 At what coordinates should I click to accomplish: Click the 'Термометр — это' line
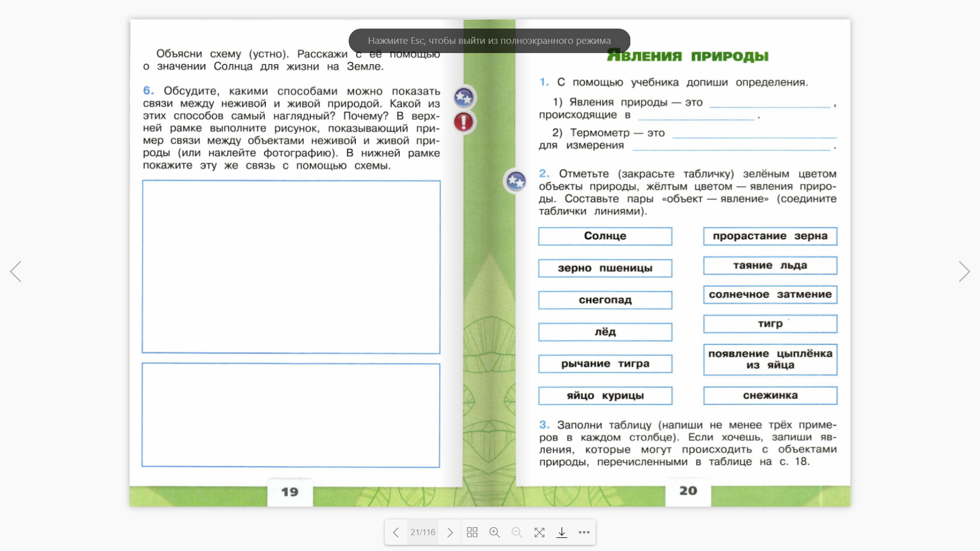click(688, 139)
